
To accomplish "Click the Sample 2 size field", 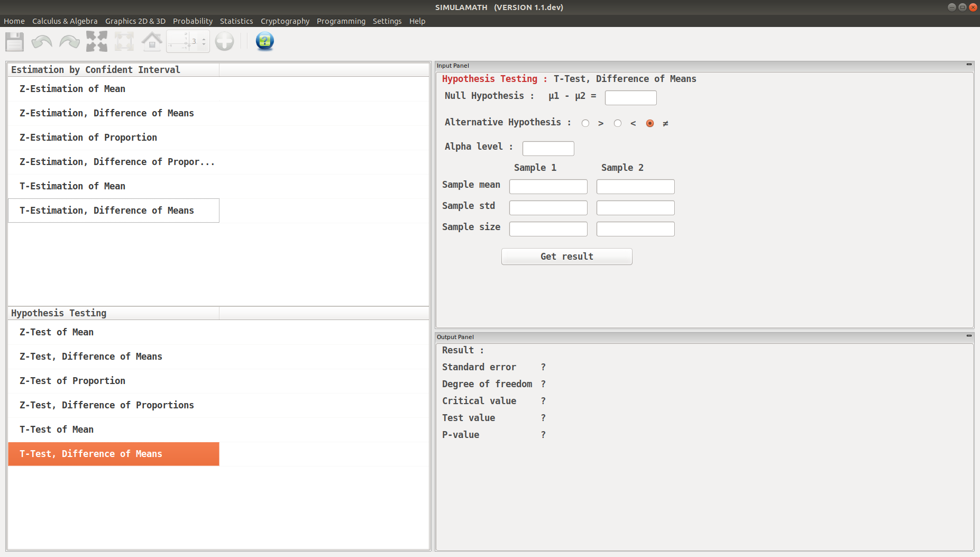I will pos(635,229).
